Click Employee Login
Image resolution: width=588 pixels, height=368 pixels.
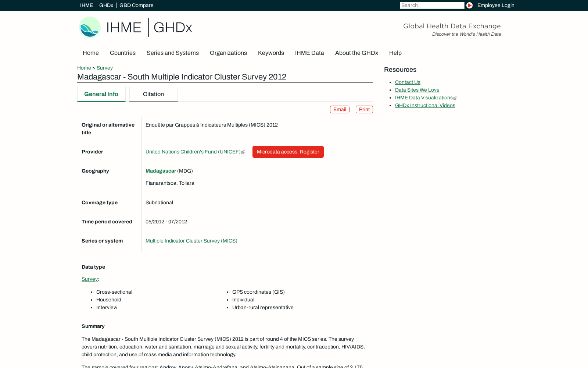coord(496,5)
